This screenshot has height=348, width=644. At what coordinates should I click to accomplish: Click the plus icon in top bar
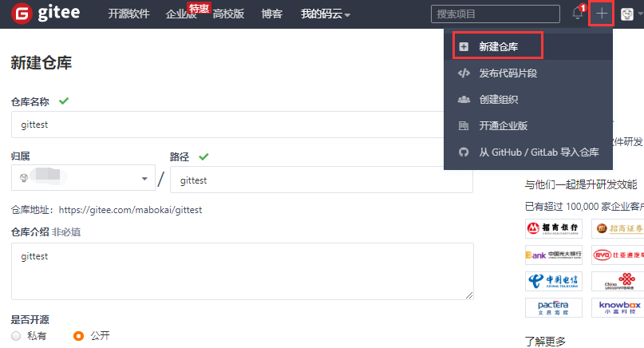602,14
